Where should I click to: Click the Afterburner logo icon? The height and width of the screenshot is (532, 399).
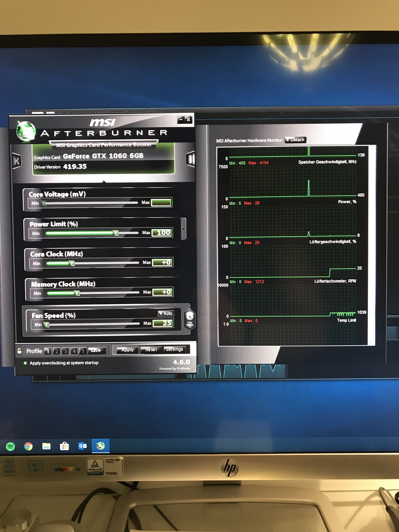coord(26,131)
